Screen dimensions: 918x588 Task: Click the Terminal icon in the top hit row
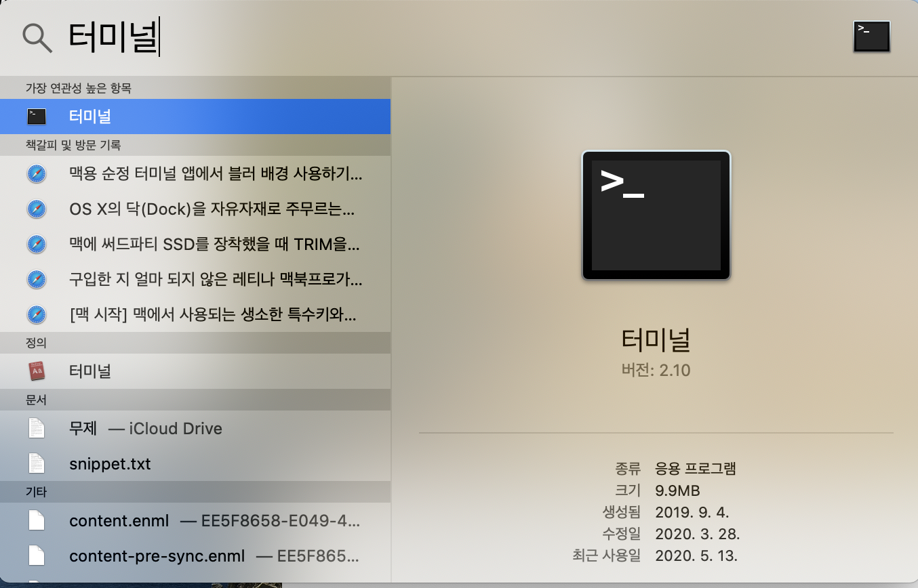[37, 117]
